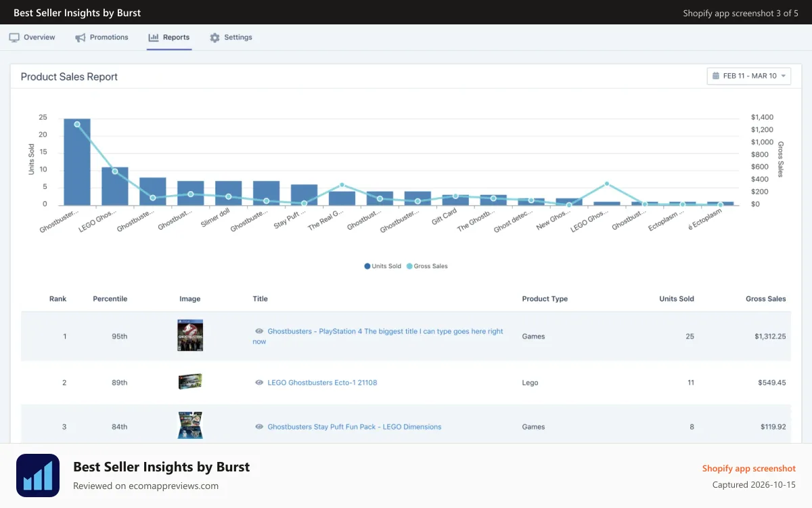Image resolution: width=812 pixels, height=508 pixels.
Task: Click the Slimer doll bar in the chart
Action: pyautogui.click(x=229, y=193)
